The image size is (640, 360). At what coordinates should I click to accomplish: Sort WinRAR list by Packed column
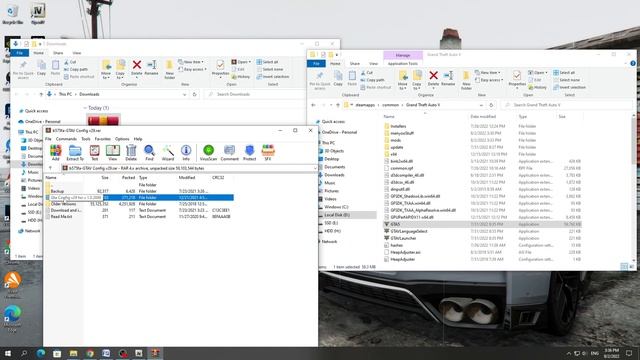click(128, 178)
